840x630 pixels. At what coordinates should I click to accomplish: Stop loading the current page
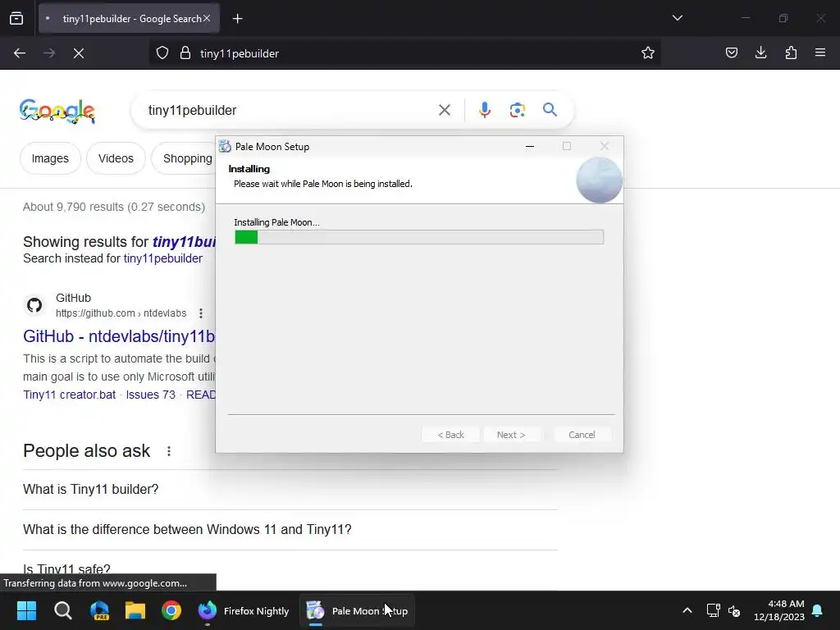coord(79,53)
